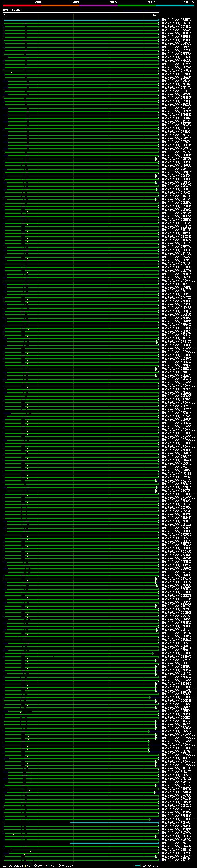Viewport: 197px width, 868px height.
Task: Select hit label UniRef100_C5DNK6
Action: (x=177, y=521)
